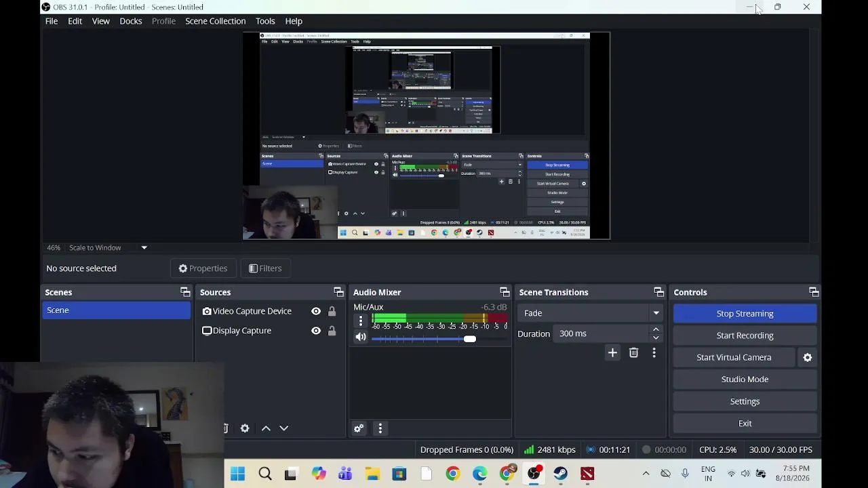Undock the Scenes panel with its float icon
Screen dimensions: 868x488
(185, 292)
